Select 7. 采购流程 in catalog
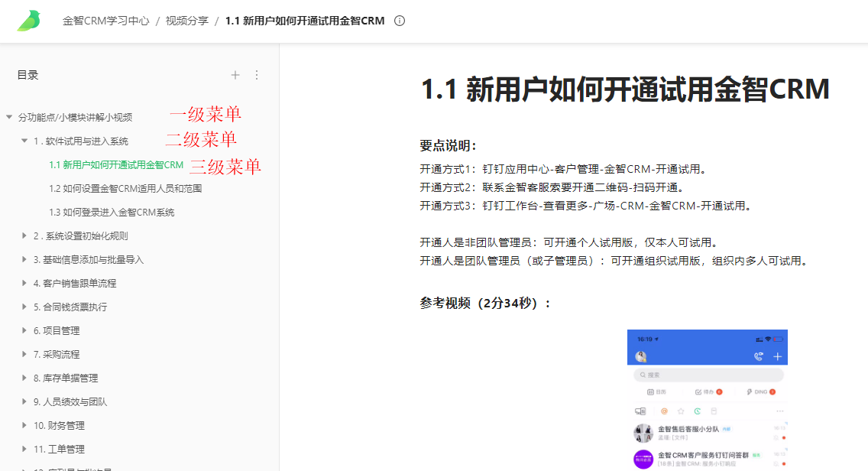This screenshot has height=471, width=868. tap(57, 355)
